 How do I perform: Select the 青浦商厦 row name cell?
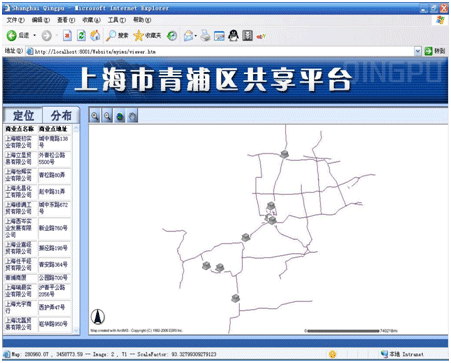21,278
